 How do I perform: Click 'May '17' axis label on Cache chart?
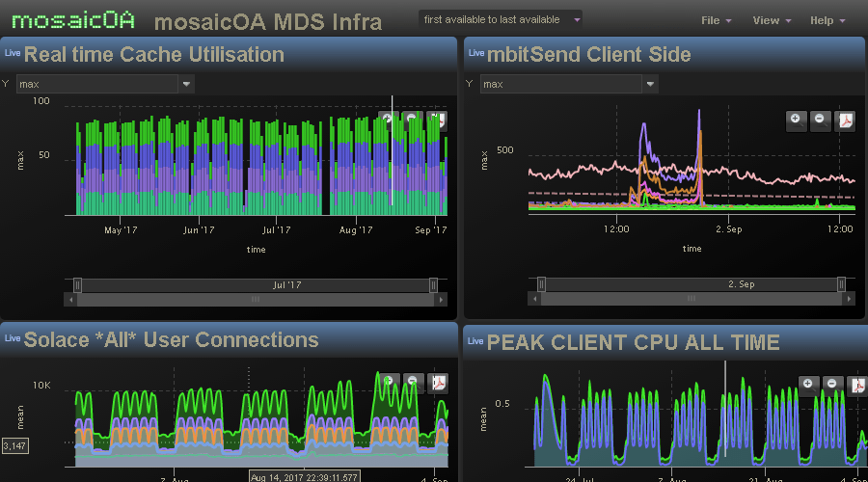(121, 229)
